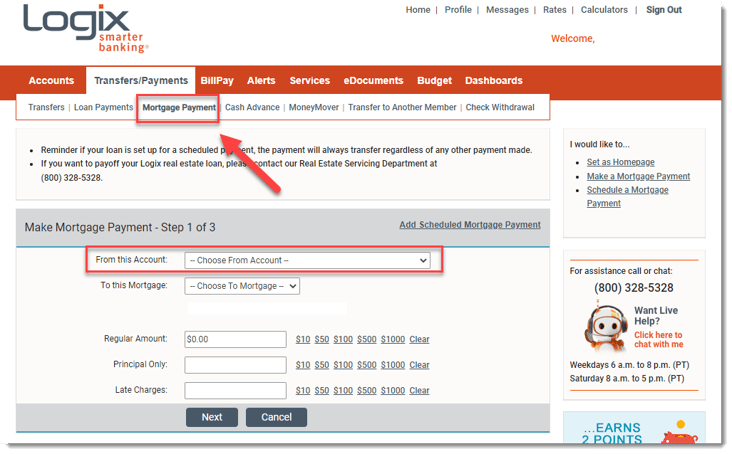Open the Calculators link
Image resolution: width=732 pixels, height=454 pixels.
click(604, 10)
